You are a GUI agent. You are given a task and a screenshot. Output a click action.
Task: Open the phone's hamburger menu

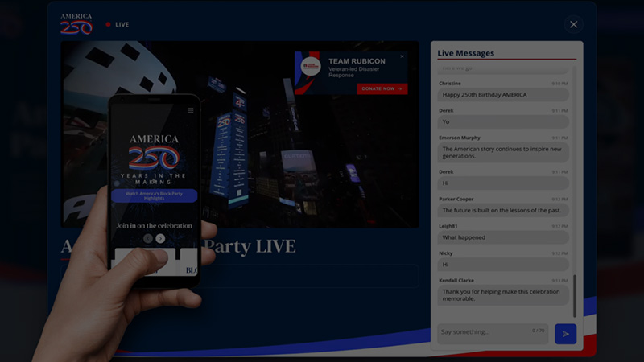click(x=191, y=110)
